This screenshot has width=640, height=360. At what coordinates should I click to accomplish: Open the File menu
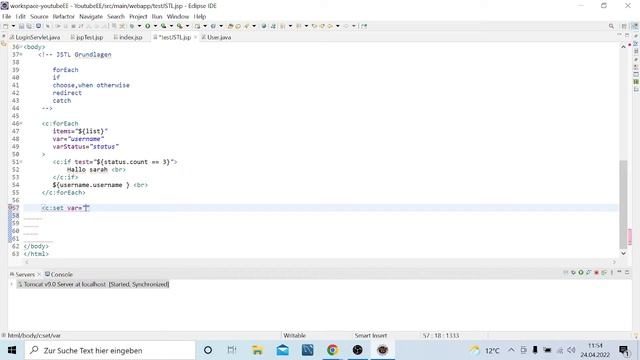7,16
